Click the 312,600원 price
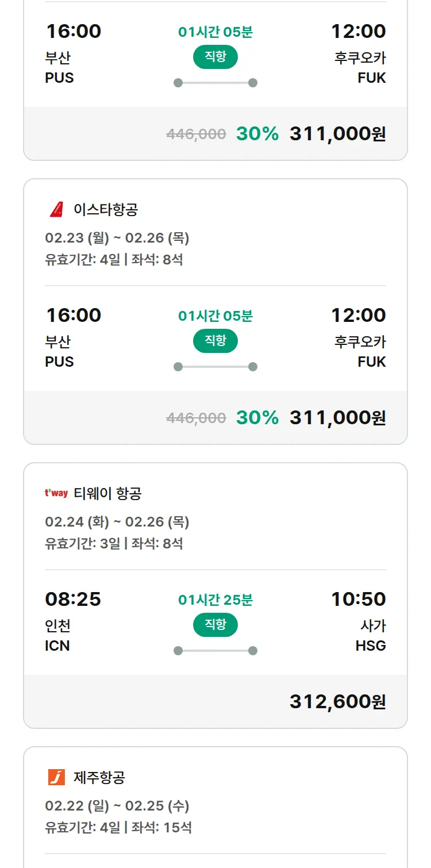 click(337, 701)
